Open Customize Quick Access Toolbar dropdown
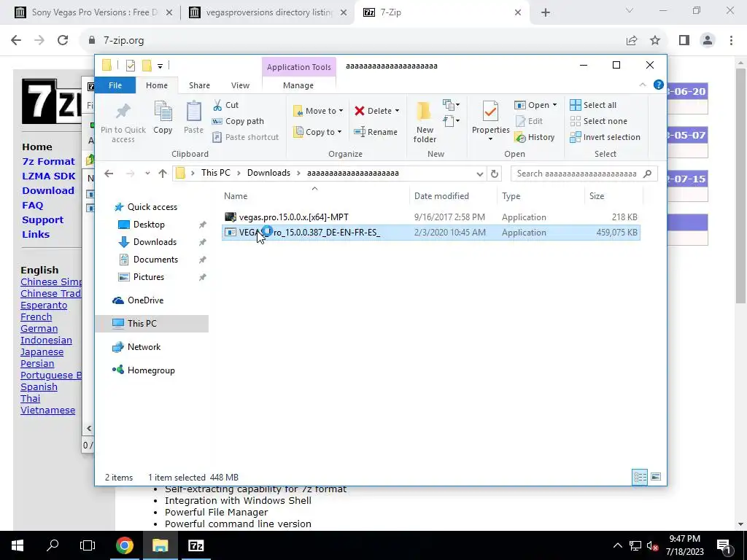747x560 pixels. [160, 66]
